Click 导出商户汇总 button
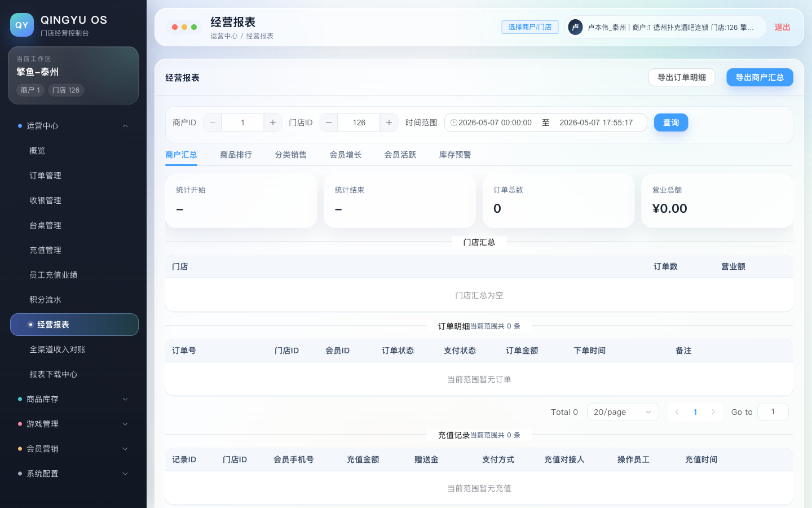The height and width of the screenshot is (508, 812). pyautogui.click(x=760, y=77)
